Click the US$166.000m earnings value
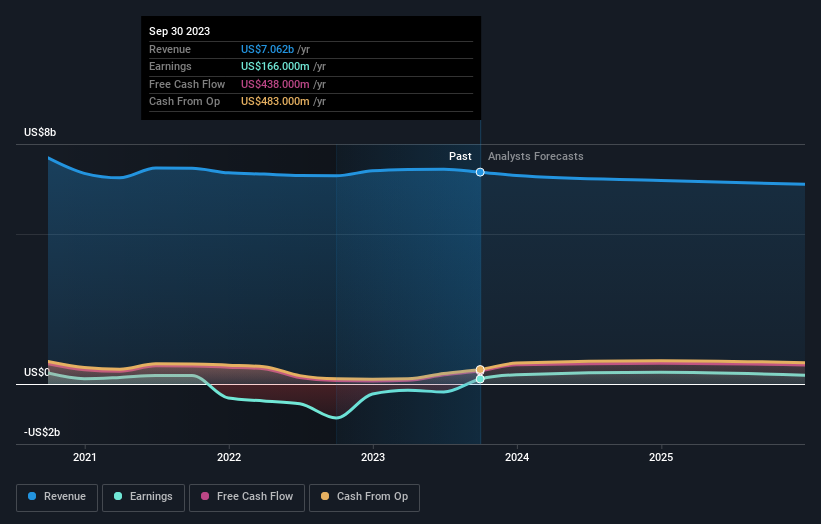This screenshot has width=821, height=524. [275, 66]
